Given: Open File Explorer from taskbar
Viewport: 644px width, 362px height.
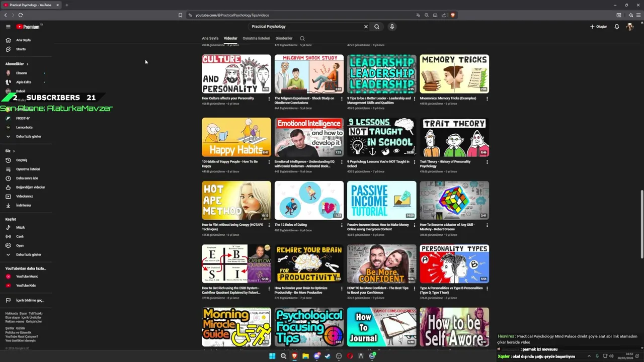Looking at the screenshot, I should tap(305, 356).
